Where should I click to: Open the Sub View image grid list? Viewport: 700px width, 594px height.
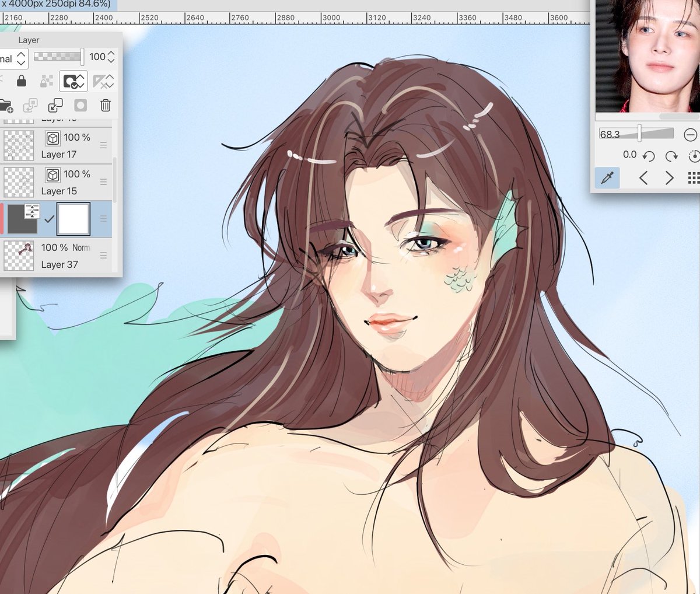click(x=694, y=178)
